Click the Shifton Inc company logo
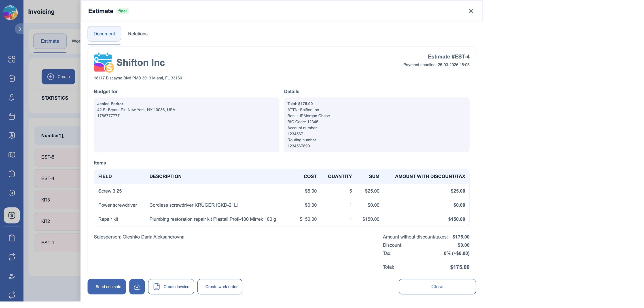This screenshot has width=644, height=308. click(104, 63)
